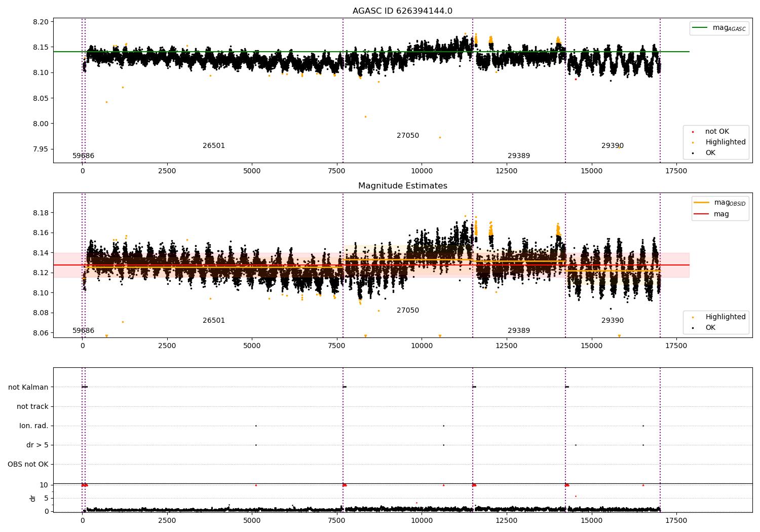Click x-axis tick 17500 under the dr plot
Viewport: 760px width, 532px height.
pos(676,520)
